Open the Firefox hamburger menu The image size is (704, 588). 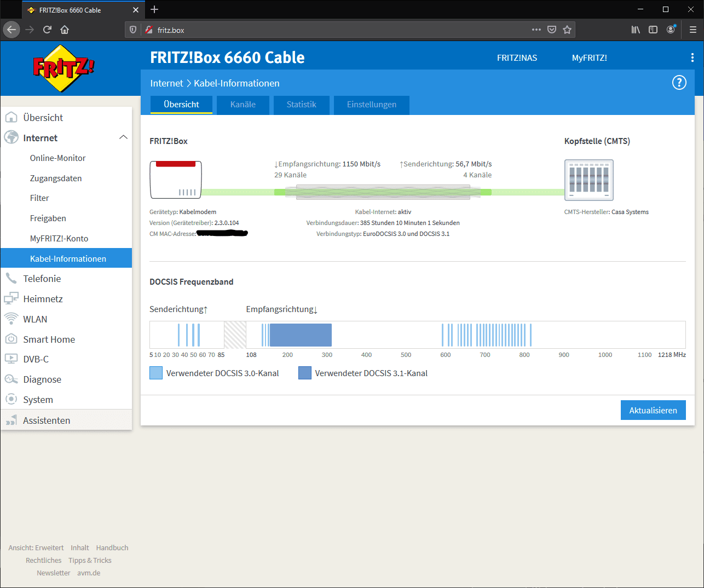[x=693, y=30]
